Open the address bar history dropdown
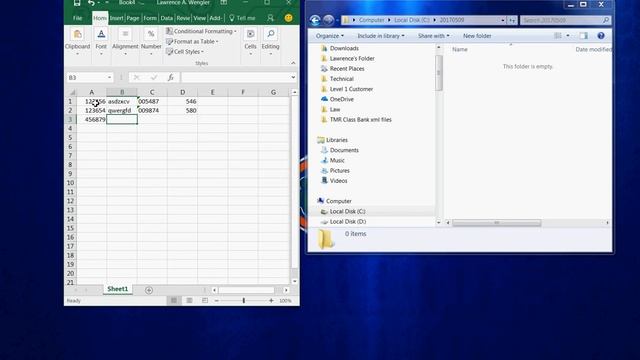640x360 pixels. [503, 20]
